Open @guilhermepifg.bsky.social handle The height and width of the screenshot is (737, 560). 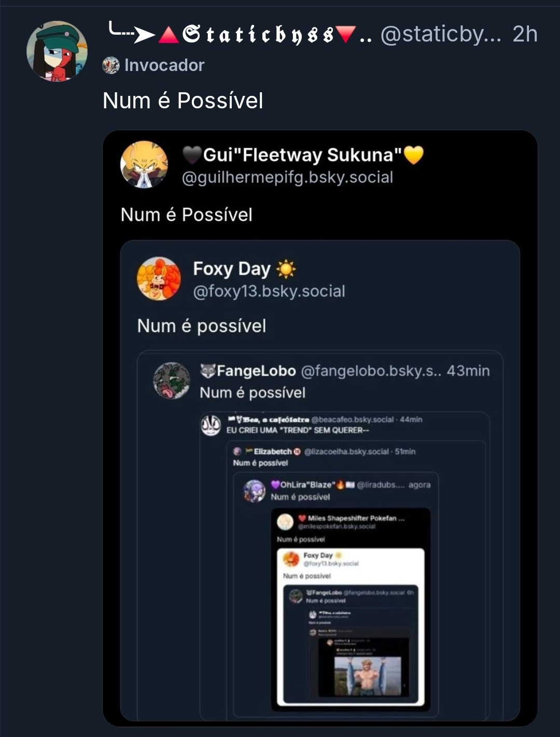(x=287, y=177)
